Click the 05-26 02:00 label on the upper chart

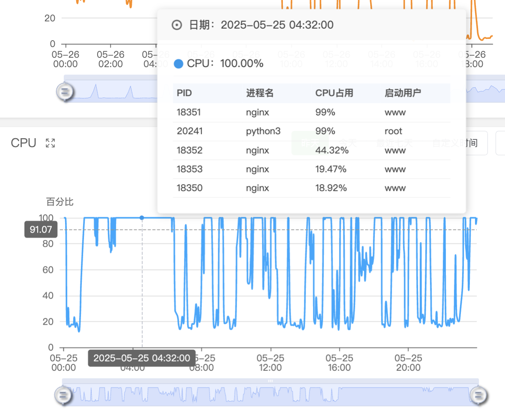110,59
